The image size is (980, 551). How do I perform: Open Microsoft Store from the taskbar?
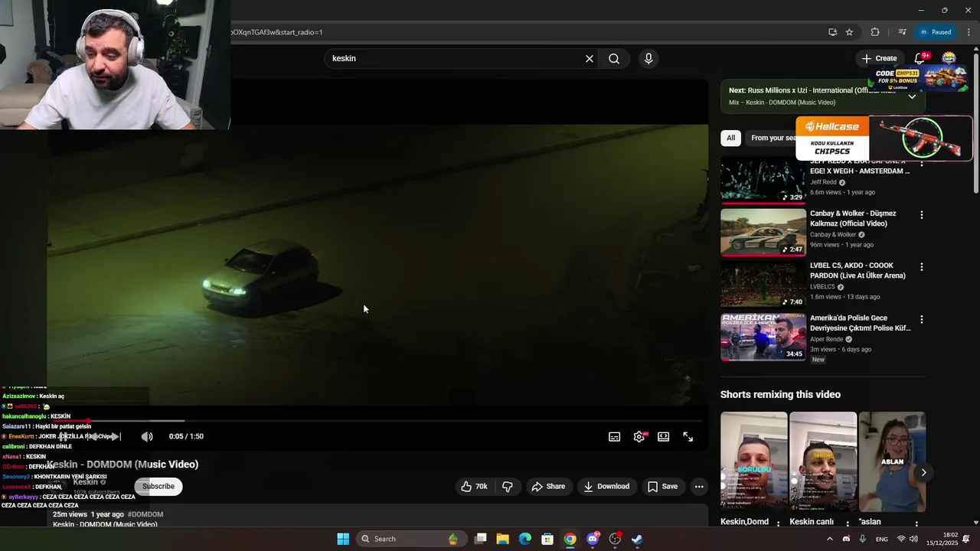click(547, 539)
